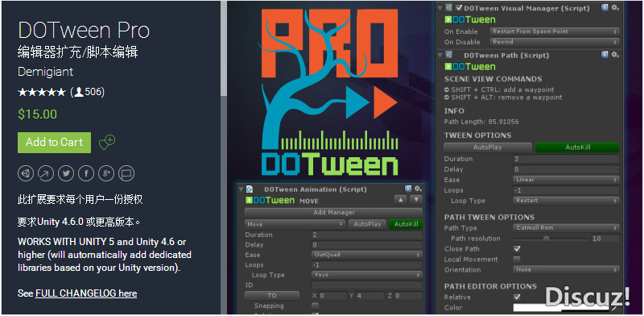Toggle the Close Path checkbox
This screenshot has height=316, width=644.
[x=517, y=249]
